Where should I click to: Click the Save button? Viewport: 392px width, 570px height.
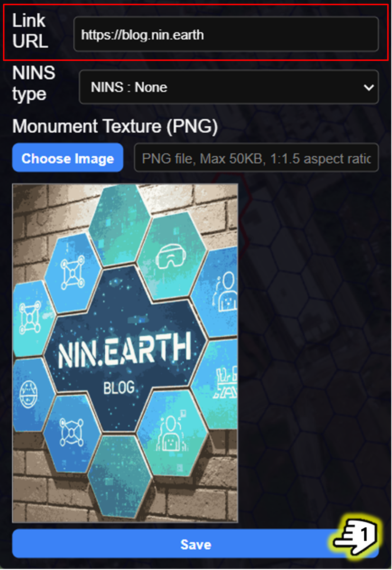click(196, 544)
